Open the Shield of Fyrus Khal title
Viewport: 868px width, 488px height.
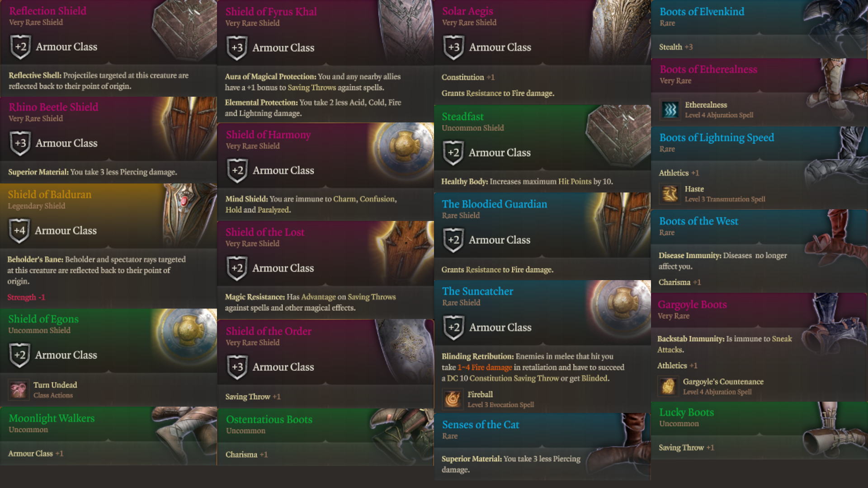click(271, 12)
